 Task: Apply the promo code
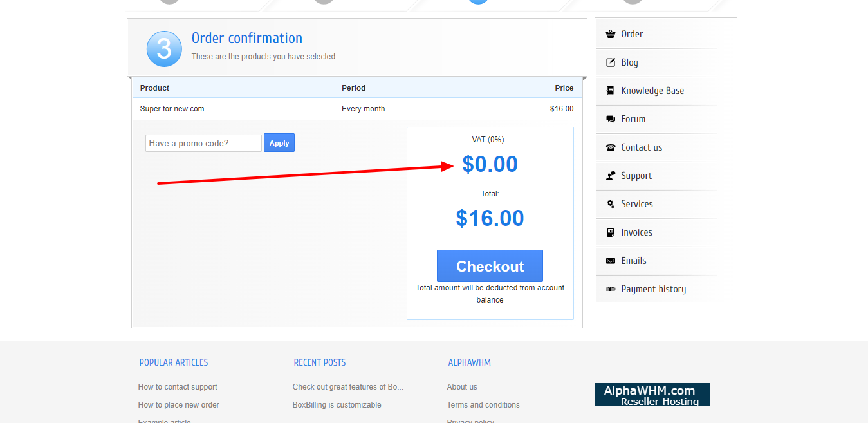[279, 142]
